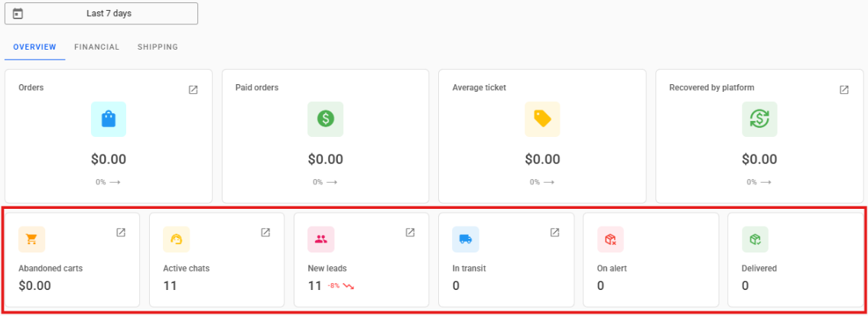Open Active chats external link icon

[x=265, y=233]
